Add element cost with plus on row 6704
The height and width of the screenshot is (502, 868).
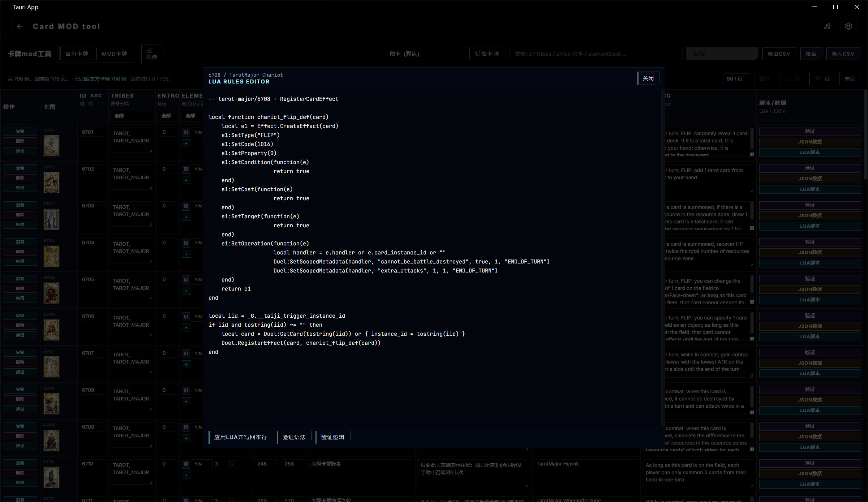tap(186, 254)
